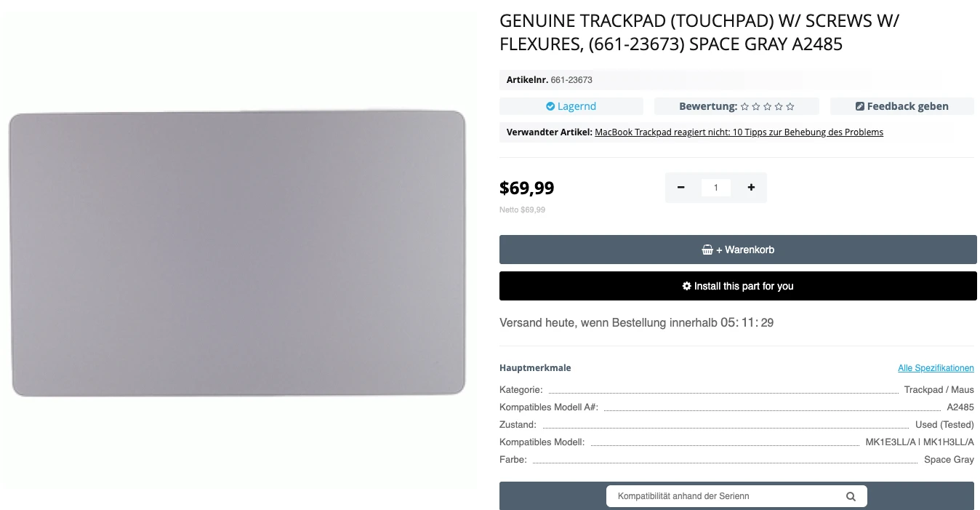980x510 pixels.
Task: Open the MacBook Trackpad reagiert nicht article
Action: point(739,132)
